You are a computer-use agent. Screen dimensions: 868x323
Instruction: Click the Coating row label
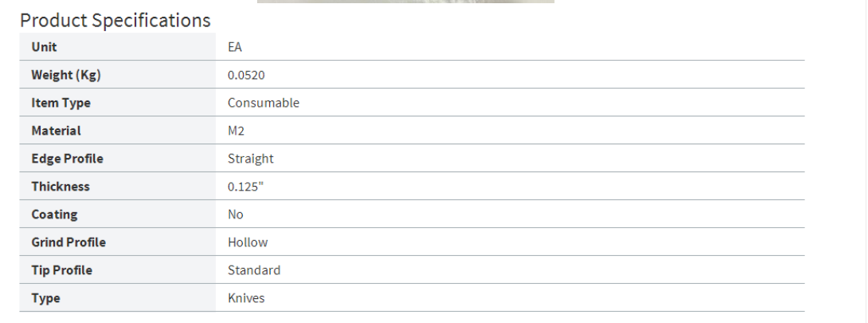(x=54, y=215)
